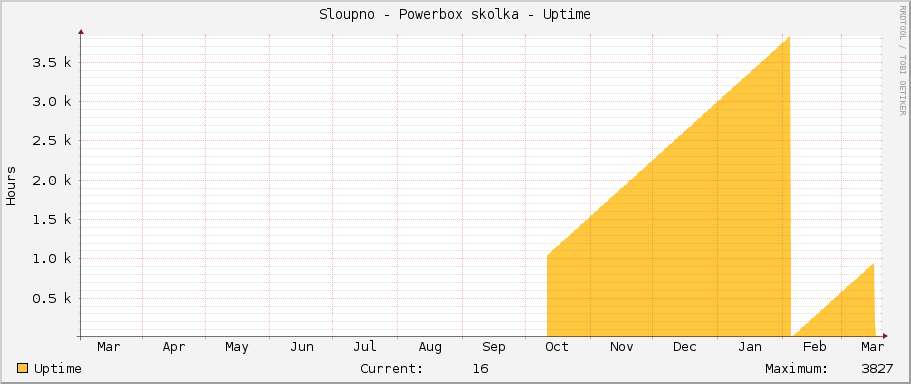Click the 'Jan' x-axis month label
911x384 pixels.
click(x=749, y=347)
